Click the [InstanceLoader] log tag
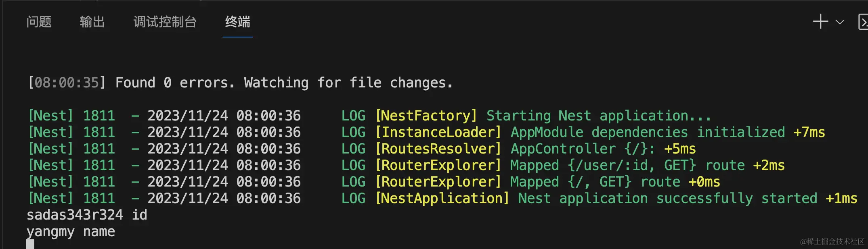This screenshot has width=868, height=249. coord(438,132)
